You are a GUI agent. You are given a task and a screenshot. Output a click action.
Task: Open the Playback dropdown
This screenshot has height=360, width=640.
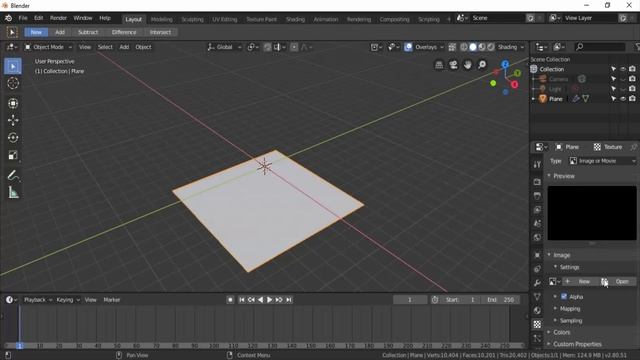(x=38, y=300)
